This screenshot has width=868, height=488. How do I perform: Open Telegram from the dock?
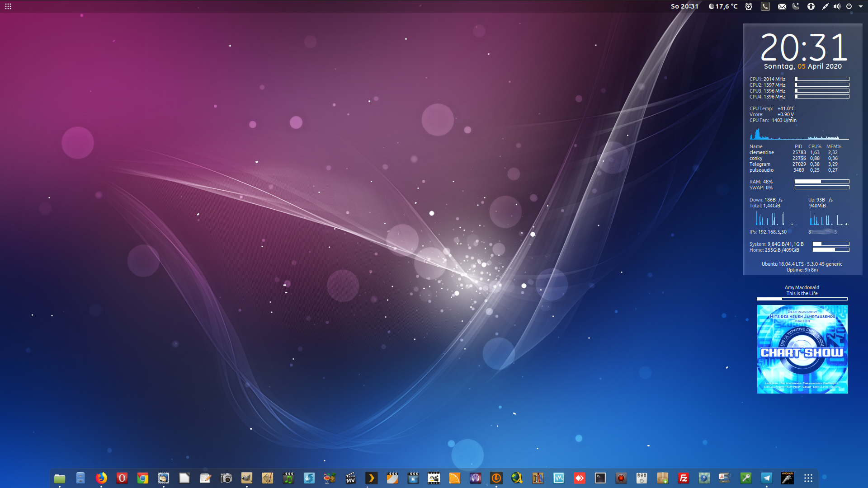[767, 478]
